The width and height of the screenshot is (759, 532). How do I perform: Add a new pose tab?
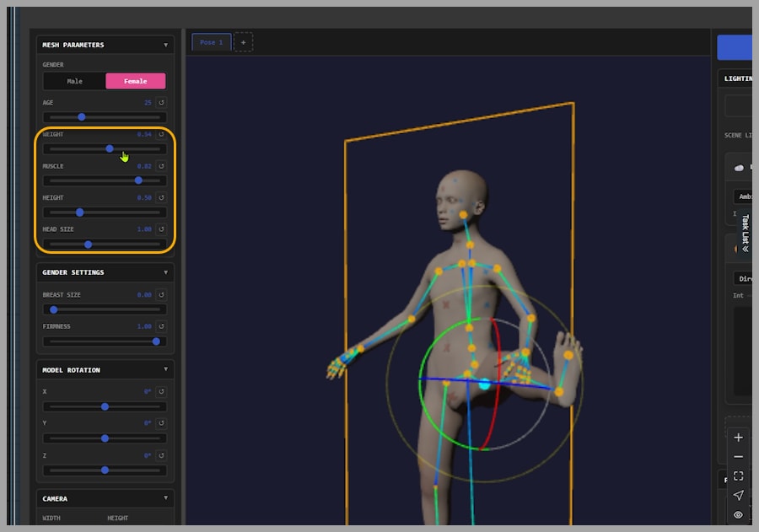point(243,42)
